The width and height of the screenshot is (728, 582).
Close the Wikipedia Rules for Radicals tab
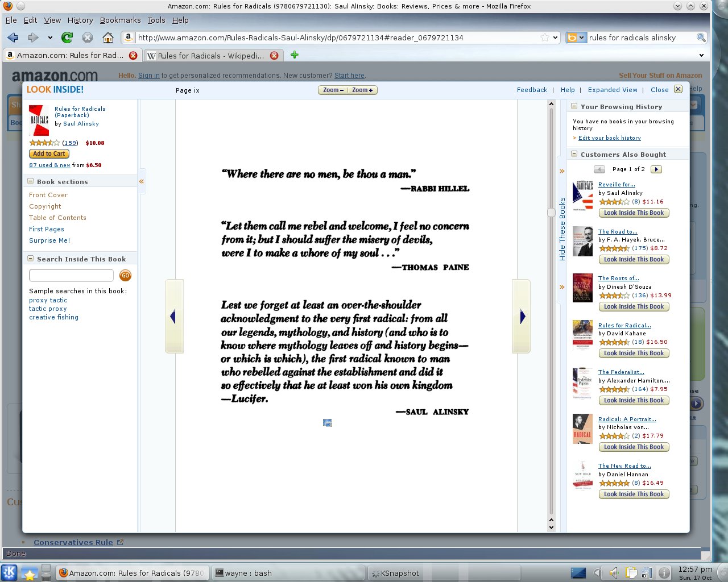274,55
